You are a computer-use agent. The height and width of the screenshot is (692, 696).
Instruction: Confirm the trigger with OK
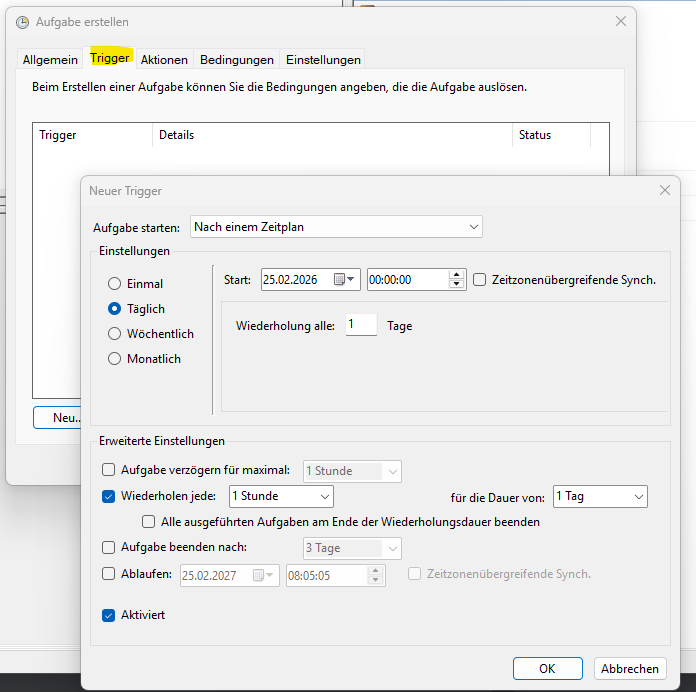point(547,668)
